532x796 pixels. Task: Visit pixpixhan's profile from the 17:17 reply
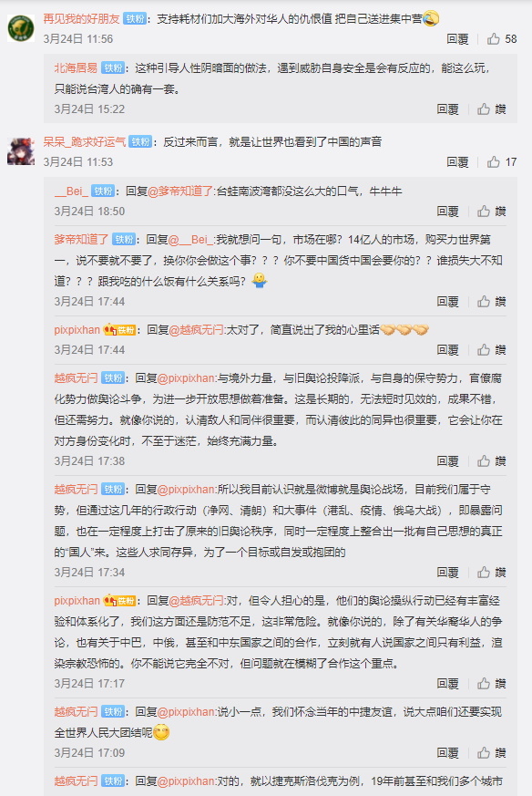[x=77, y=601]
